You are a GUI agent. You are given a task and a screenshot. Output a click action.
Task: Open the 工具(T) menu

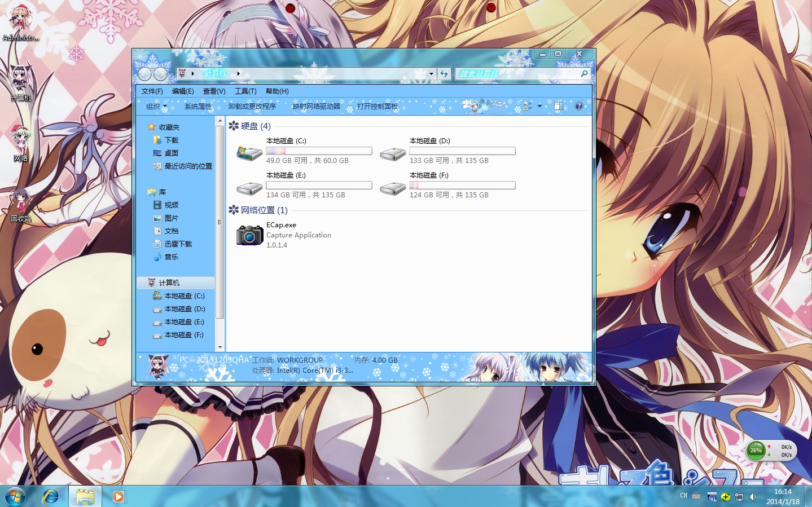pyautogui.click(x=245, y=91)
